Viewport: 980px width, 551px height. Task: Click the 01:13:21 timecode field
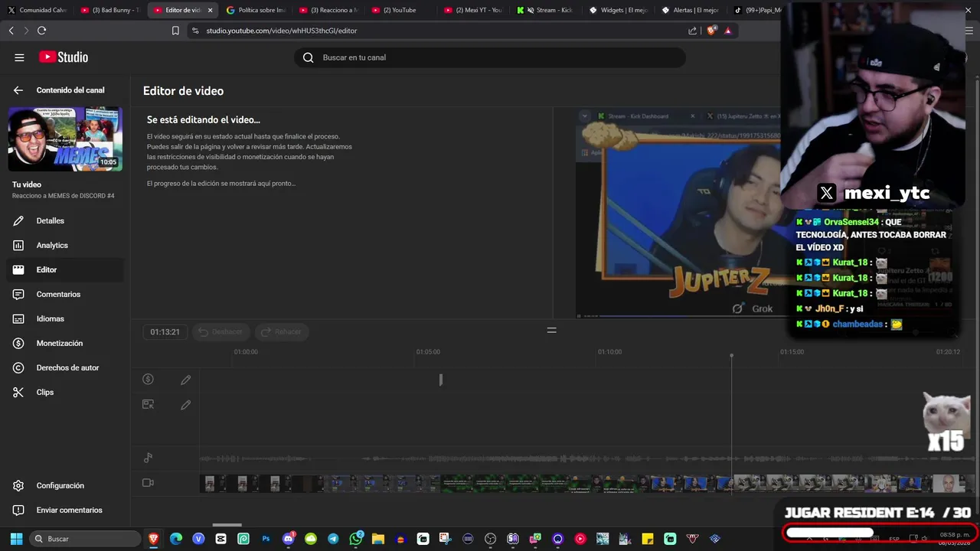[x=165, y=331]
